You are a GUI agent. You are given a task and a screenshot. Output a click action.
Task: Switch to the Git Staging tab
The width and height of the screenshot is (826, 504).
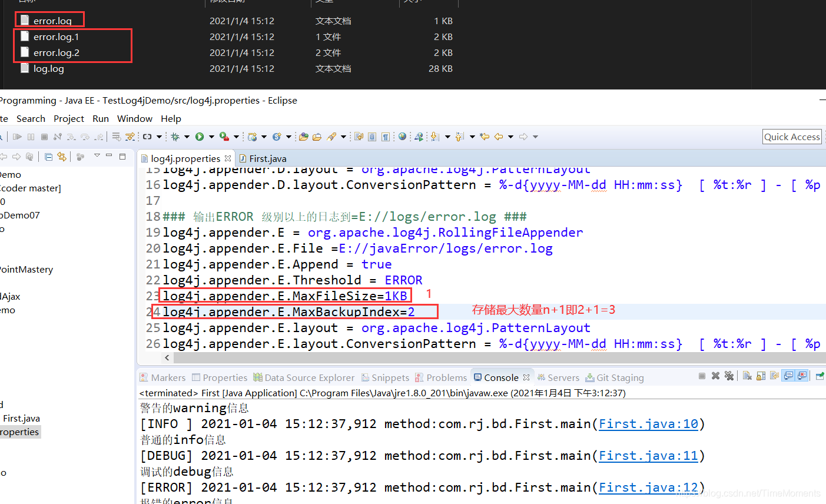pyautogui.click(x=615, y=377)
